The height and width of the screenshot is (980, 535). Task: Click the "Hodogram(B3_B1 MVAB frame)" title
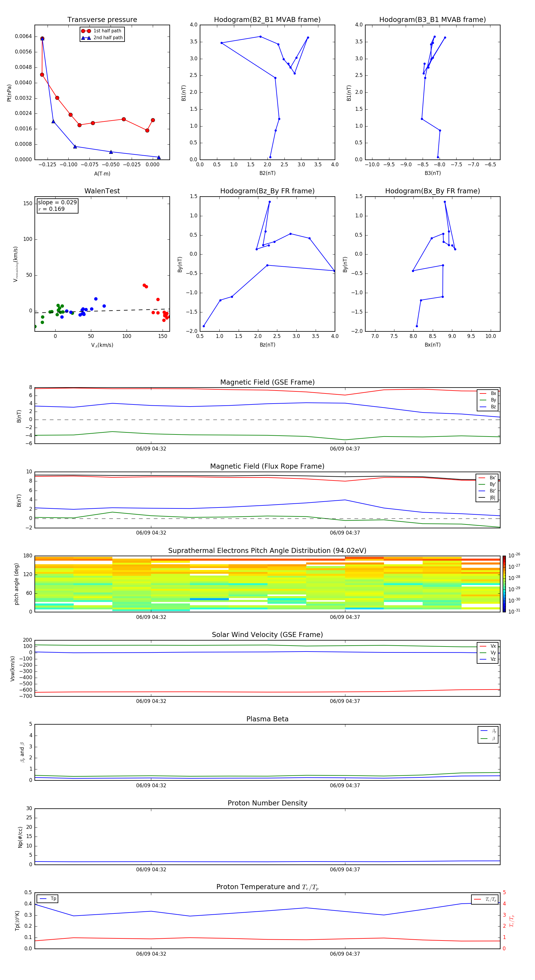tap(432, 20)
